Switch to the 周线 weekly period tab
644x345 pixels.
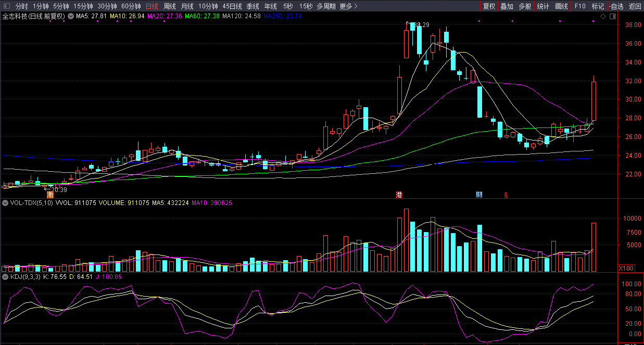170,7
